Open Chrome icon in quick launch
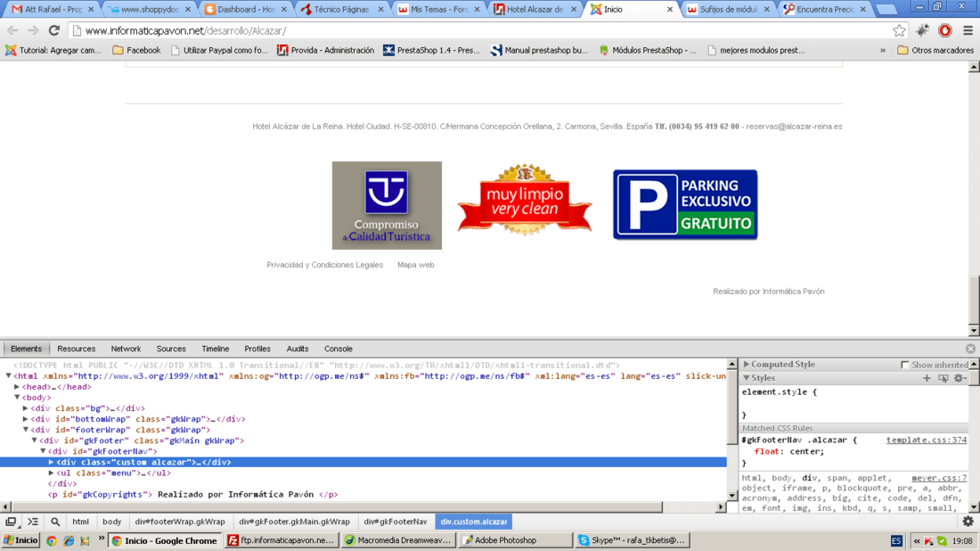 (52, 540)
